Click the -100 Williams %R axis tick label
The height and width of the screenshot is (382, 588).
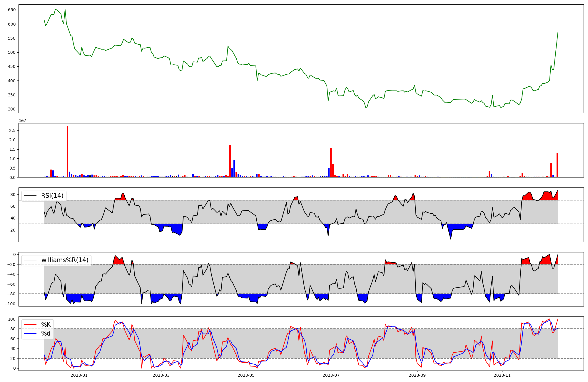pyautogui.click(x=10, y=304)
